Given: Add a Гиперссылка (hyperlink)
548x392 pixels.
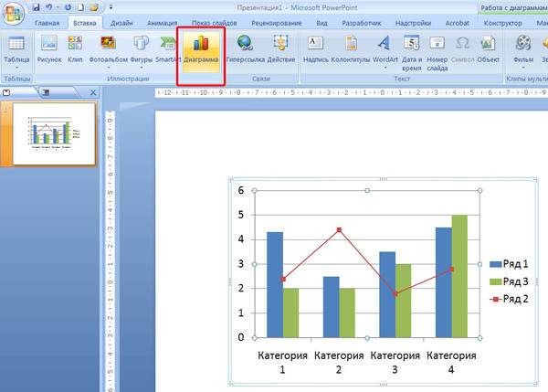Looking at the screenshot, I should [245, 50].
